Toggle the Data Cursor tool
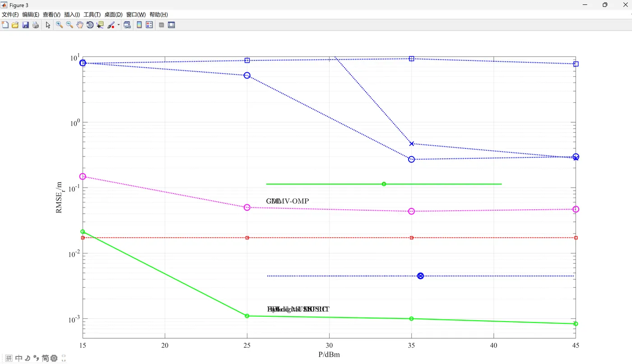Image resolution: width=632 pixels, height=364 pixels. point(100,25)
